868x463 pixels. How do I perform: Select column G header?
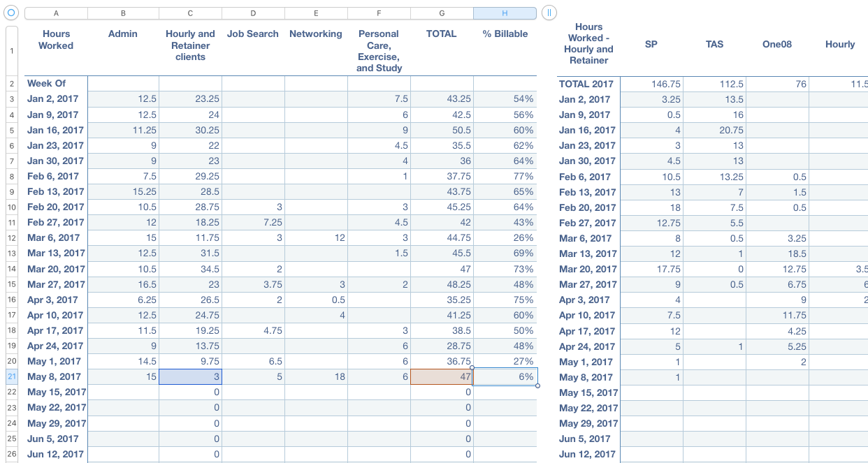pyautogui.click(x=442, y=13)
